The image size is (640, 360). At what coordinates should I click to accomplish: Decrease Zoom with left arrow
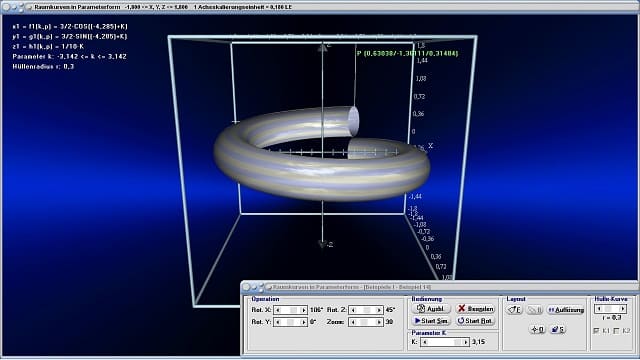tap(353, 322)
